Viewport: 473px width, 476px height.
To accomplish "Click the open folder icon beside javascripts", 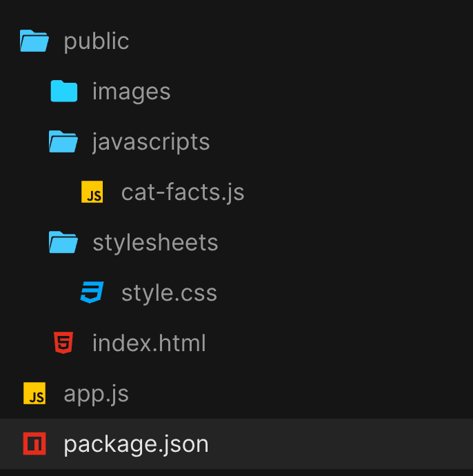I will [63, 141].
